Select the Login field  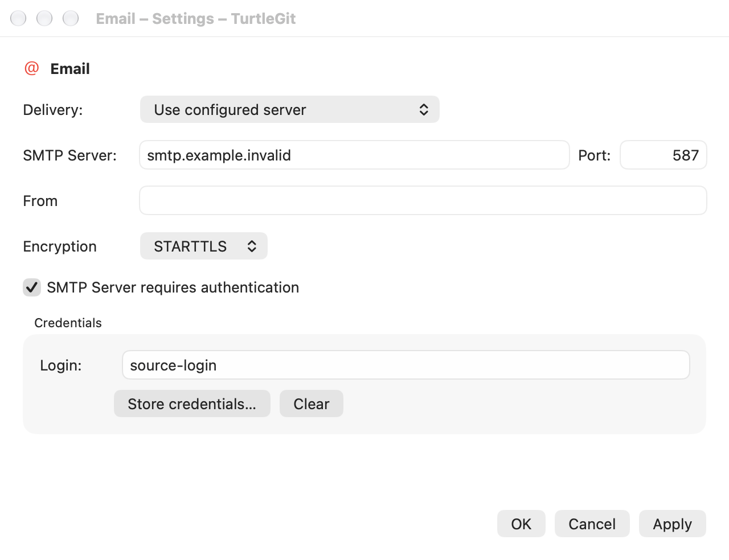406,365
